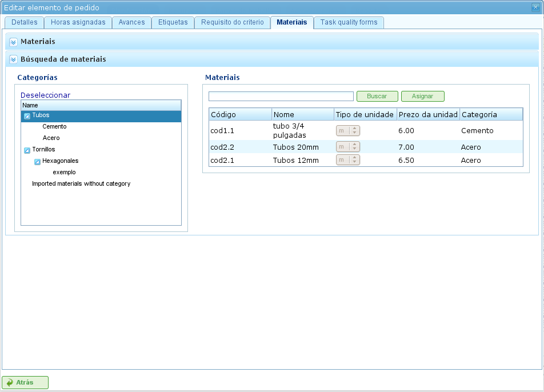Select Imported materials without category item

click(x=81, y=184)
